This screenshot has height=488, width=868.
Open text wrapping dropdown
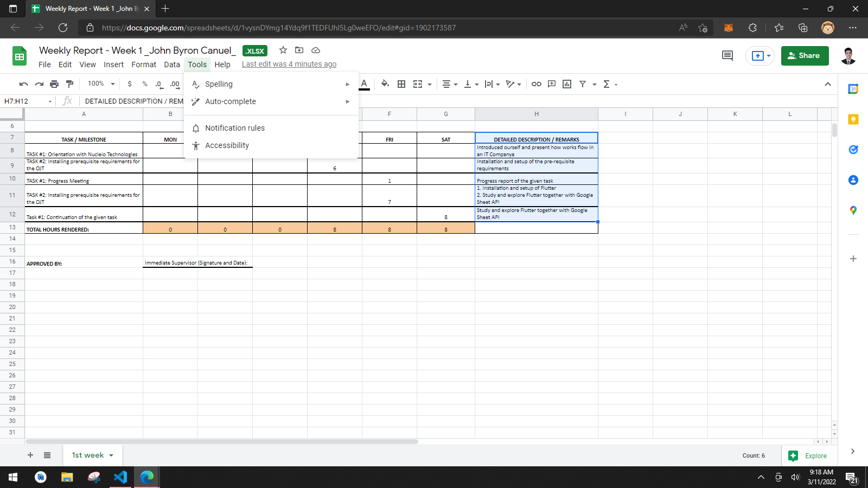pos(492,84)
